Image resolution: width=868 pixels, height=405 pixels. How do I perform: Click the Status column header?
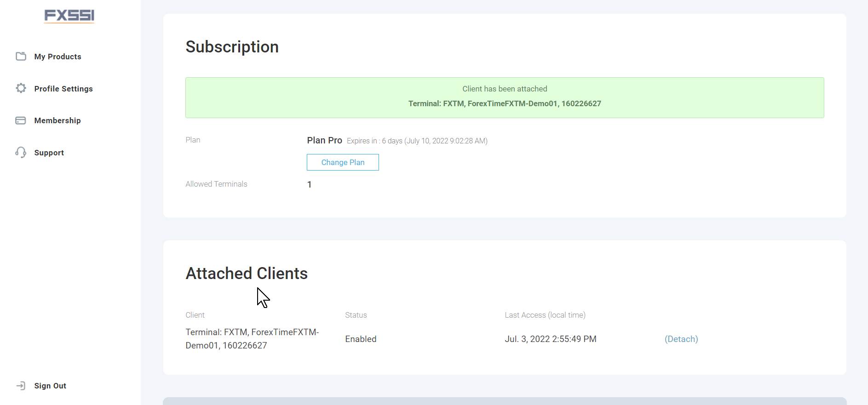pyautogui.click(x=356, y=315)
